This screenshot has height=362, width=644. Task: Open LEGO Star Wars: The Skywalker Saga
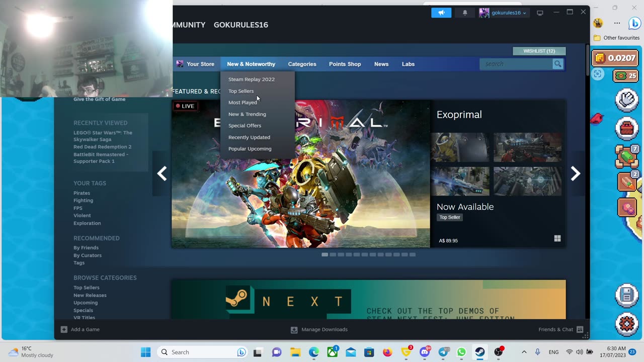[103, 136]
